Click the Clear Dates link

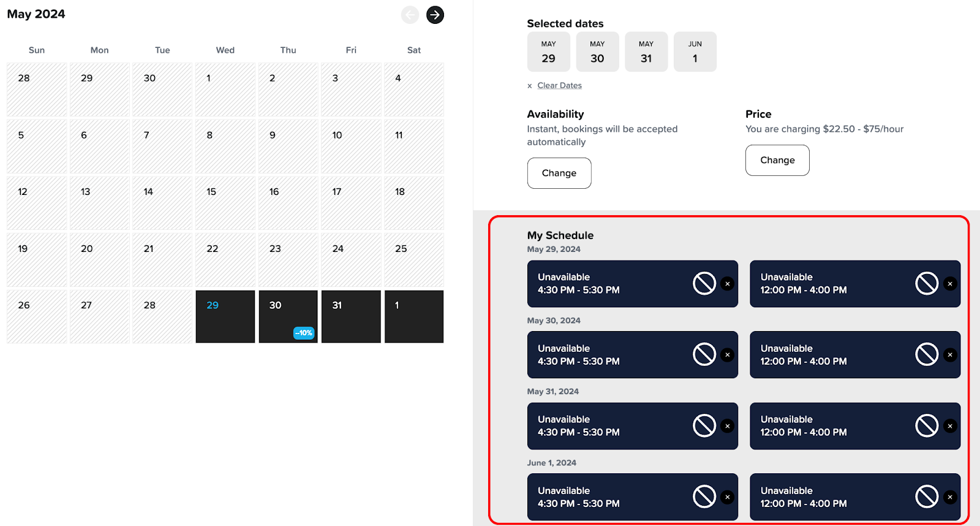[x=559, y=86]
